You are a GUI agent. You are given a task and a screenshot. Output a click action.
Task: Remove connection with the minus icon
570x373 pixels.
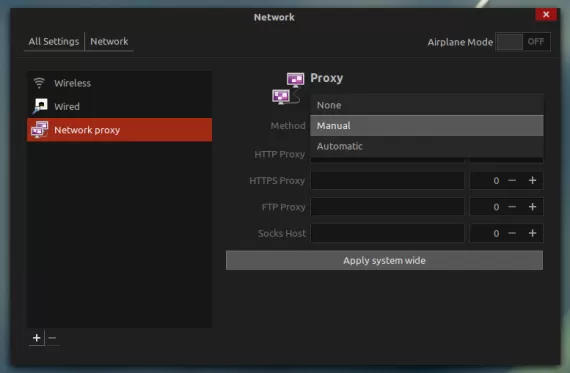[52, 338]
